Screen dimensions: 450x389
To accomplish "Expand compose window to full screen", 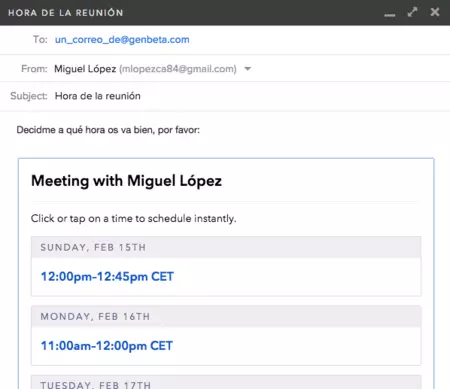I will [x=412, y=12].
